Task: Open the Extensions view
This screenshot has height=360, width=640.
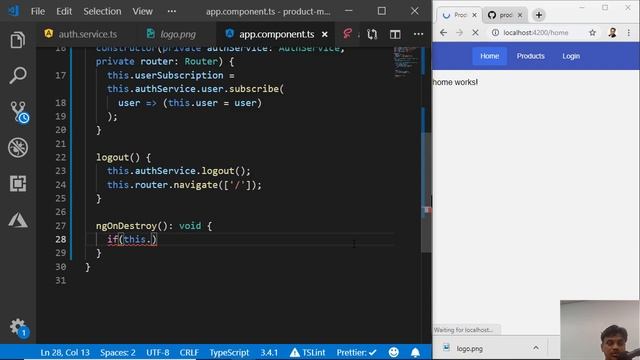Action: coord(18,183)
